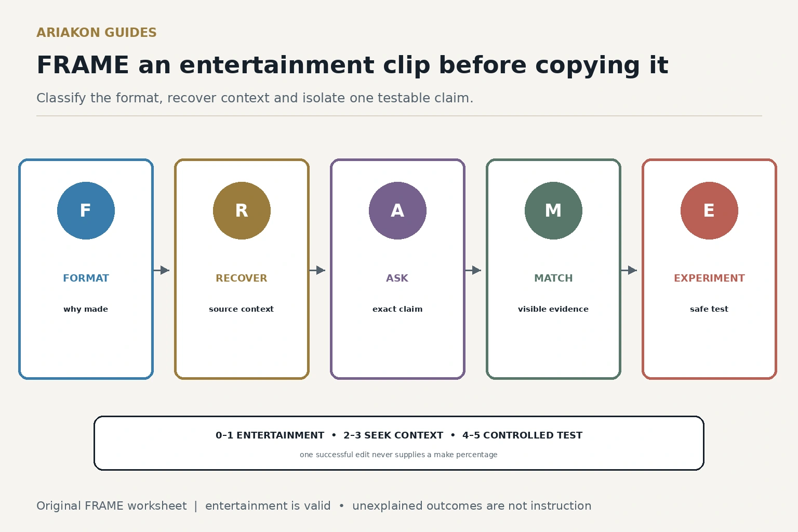The height and width of the screenshot is (532, 798).
Task: Click the 'visible evidence' caption
Action: 553,309
